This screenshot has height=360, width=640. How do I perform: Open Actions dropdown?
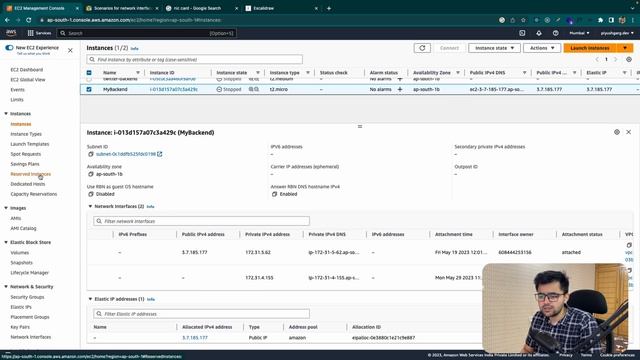542,48
